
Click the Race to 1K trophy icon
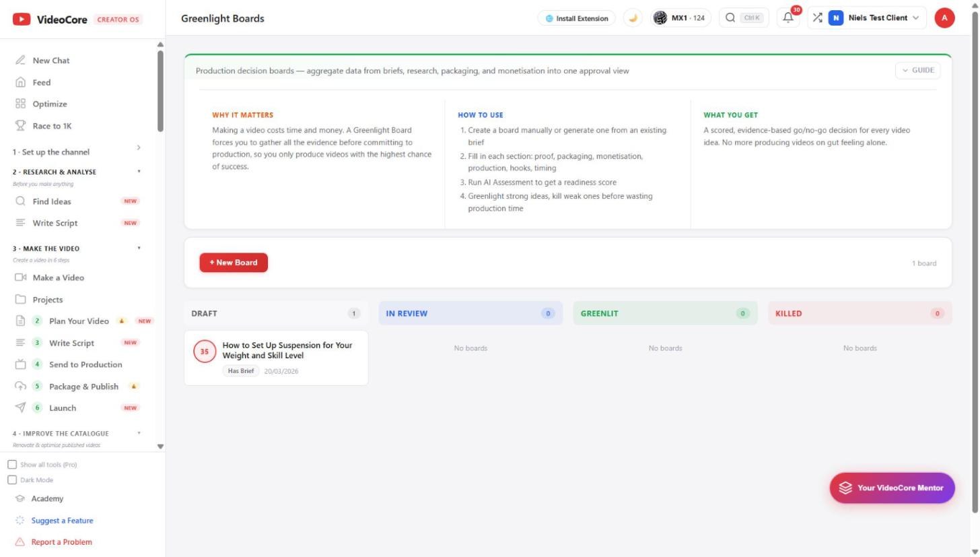20,126
